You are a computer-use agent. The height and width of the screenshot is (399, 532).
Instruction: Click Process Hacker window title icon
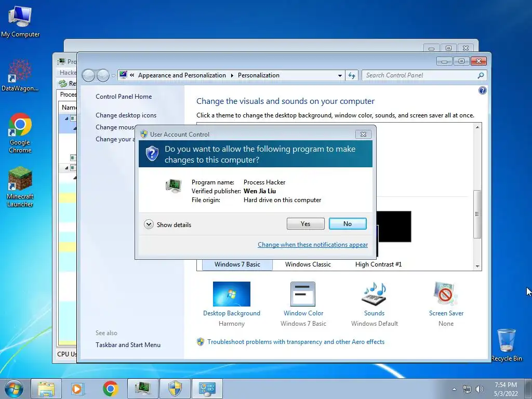click(61, 61)
